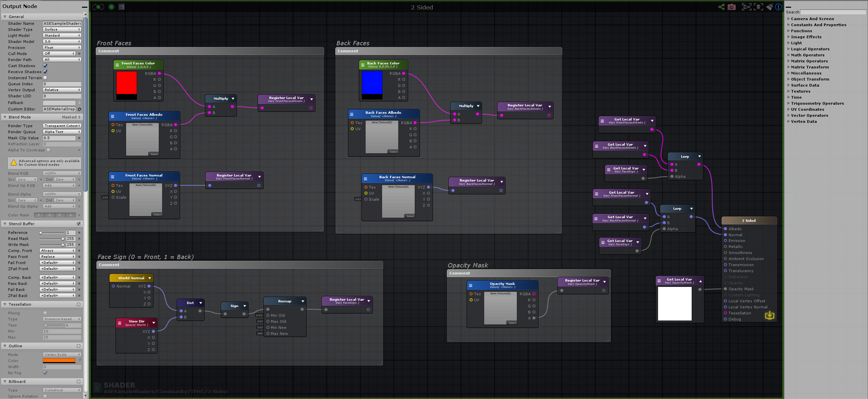868x399 pixels.
Task: Enable the Instanced Terrain checkbox
Action: [45, 78]
